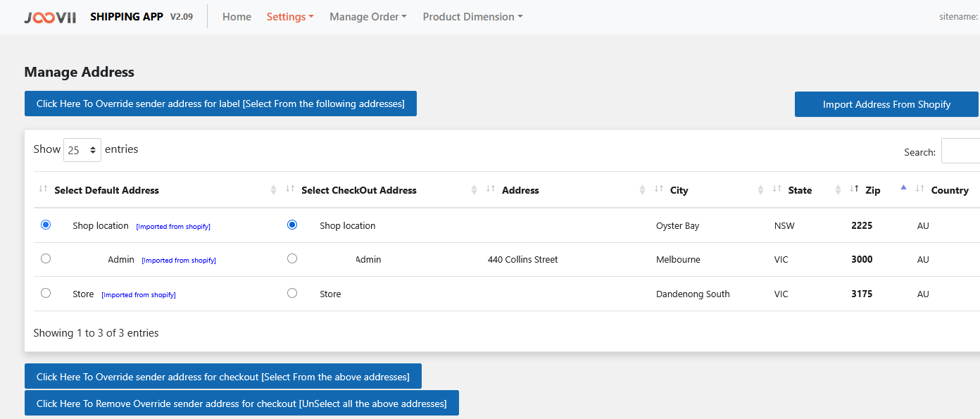Screen dimensions: 980x419
Task: Open the Product Dimension menu
Action: coord(472,17)
